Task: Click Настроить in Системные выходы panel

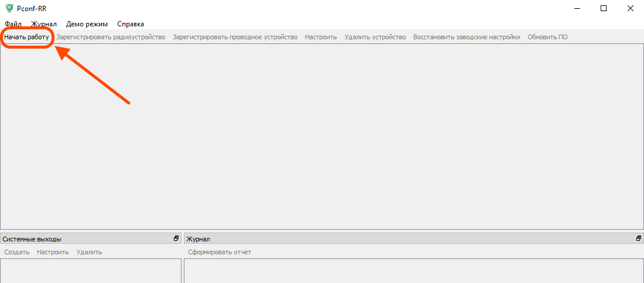Action: click(53, 252)
